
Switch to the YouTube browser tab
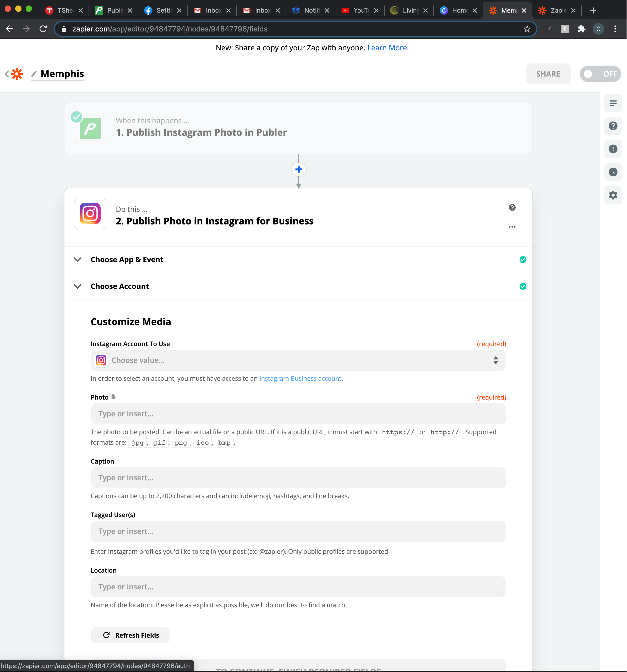360,10
